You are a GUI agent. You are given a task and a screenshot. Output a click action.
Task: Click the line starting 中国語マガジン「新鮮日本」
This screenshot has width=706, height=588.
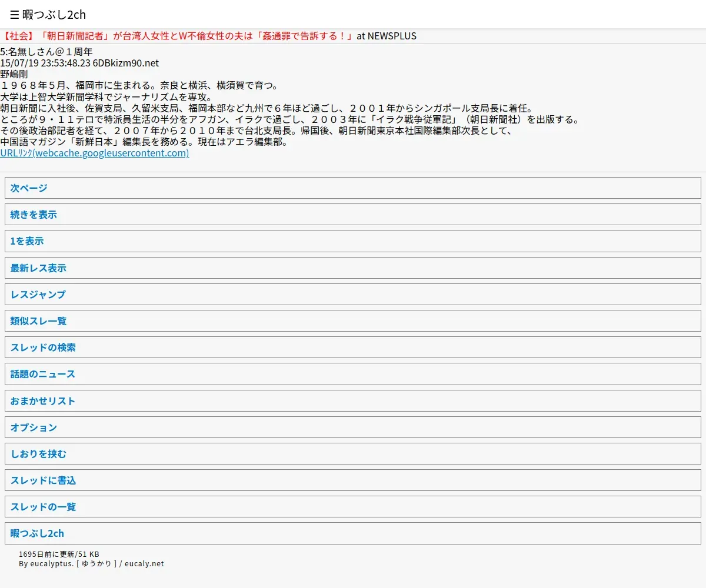[144, 142]
